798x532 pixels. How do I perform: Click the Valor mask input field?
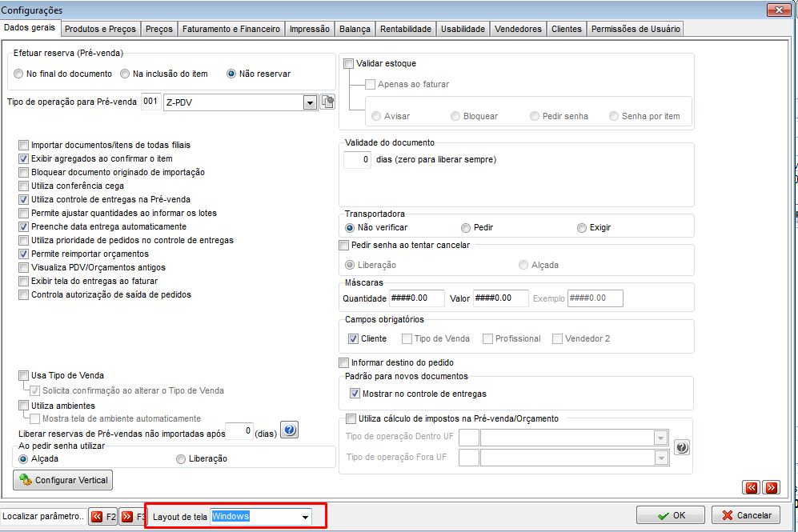[x=501, y=298]
